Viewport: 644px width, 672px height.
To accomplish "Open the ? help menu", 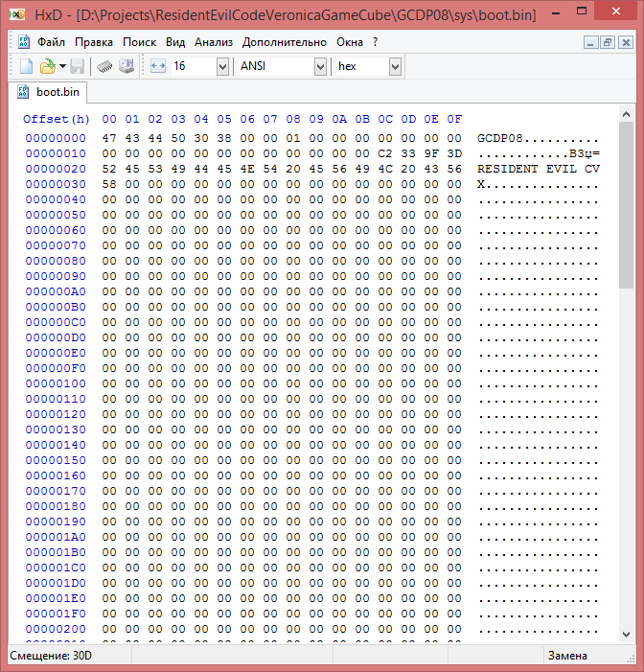I will 376,42.
